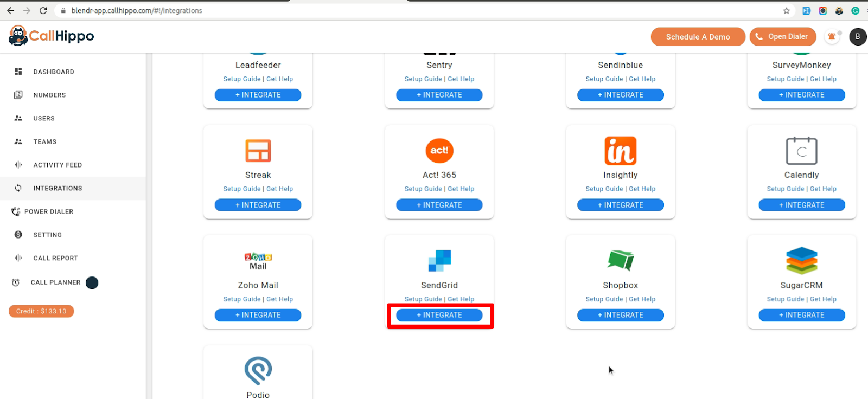Integrate Streak

(258, 205)
